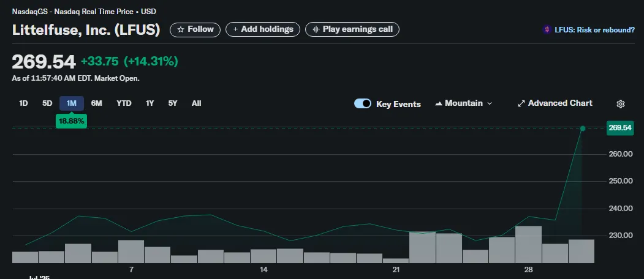Click the Play earnings call label
The image size is (644, 279).
(x=357, y=29)
